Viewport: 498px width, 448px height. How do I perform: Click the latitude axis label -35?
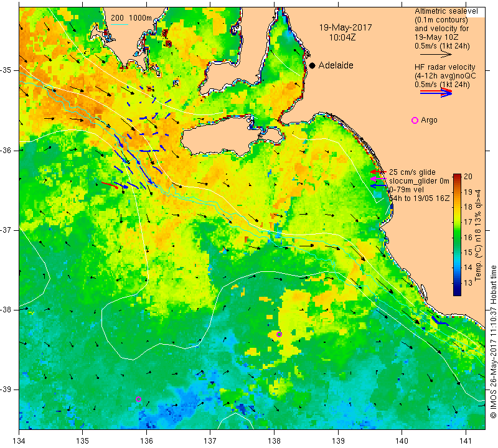[6, 70]
